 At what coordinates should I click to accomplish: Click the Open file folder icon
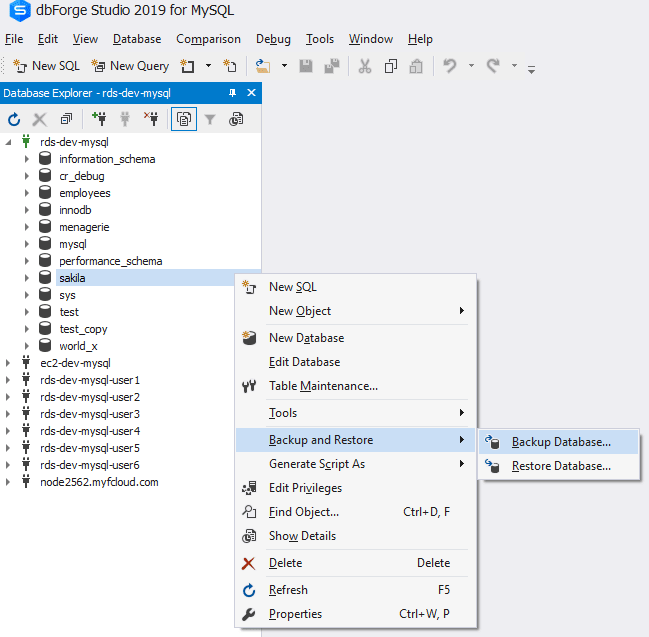coord(262,66)
